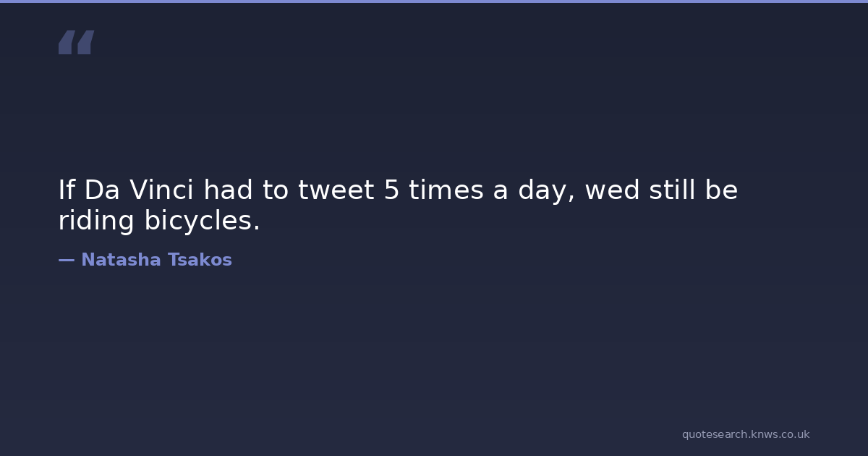Click the word "times" in the quote

pos(446,190)
